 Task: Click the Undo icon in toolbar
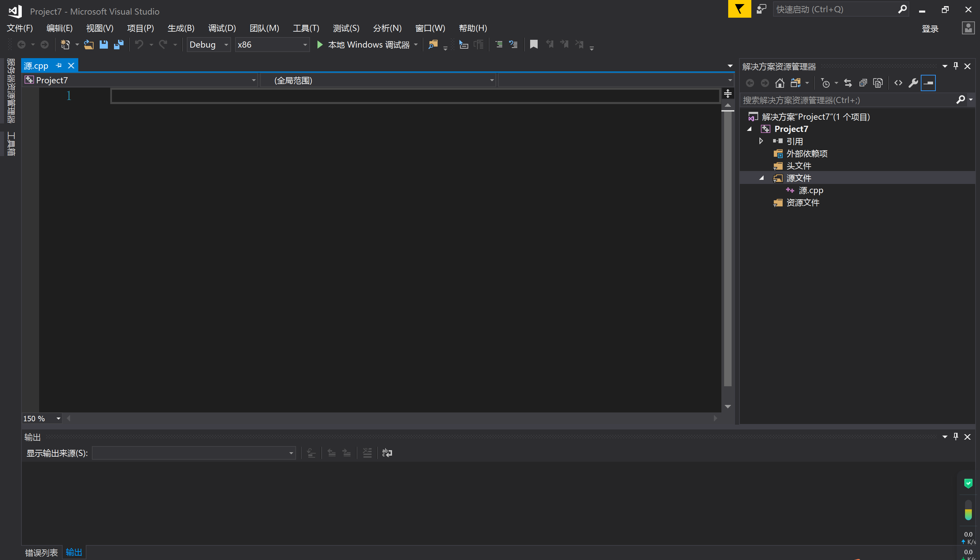(x=139, y=44)
